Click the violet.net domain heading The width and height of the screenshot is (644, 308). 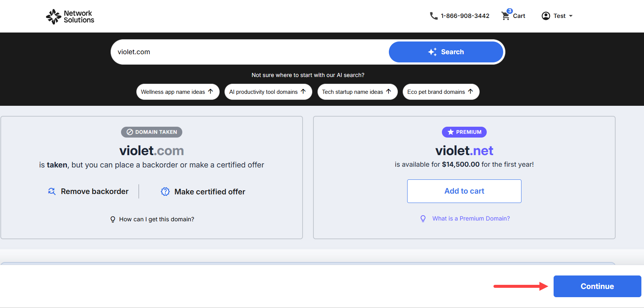pyautogui.click(x=464, y=151)
